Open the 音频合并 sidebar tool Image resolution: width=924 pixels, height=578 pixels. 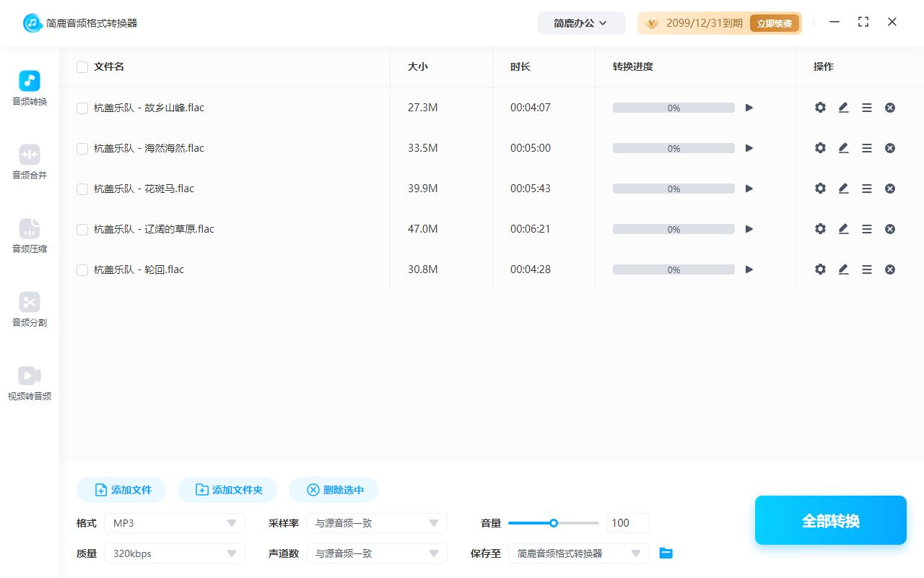29,162
